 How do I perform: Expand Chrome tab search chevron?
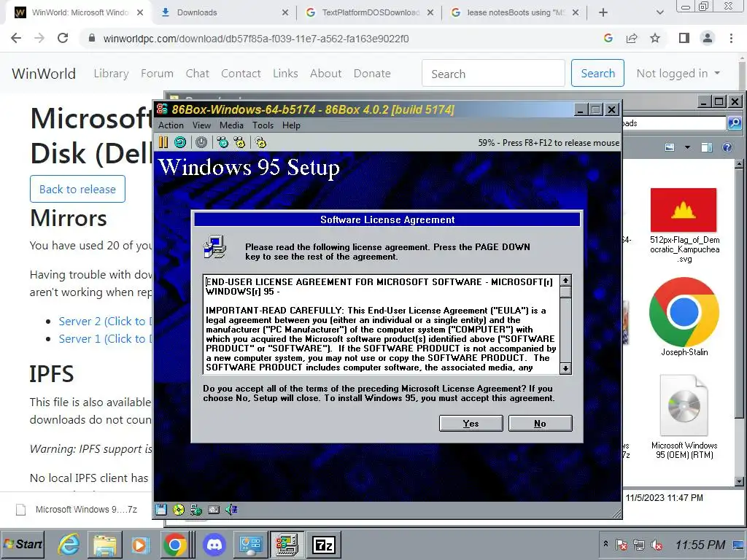pos(659,12)
